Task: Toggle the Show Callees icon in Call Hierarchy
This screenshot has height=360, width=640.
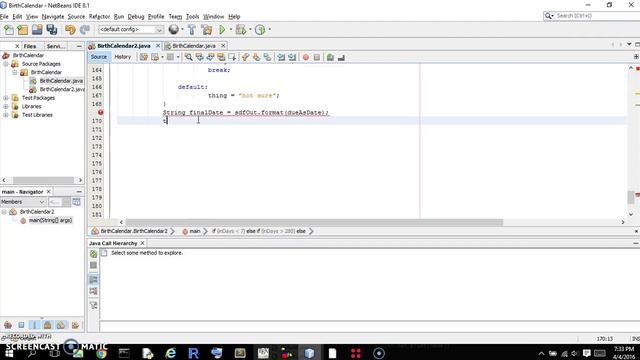Action: pos(93,291)
